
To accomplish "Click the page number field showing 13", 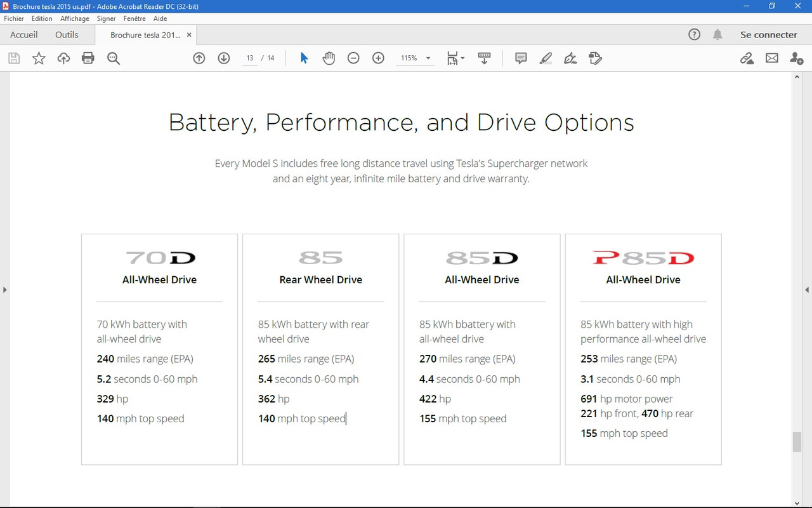I will pos(250,58).
